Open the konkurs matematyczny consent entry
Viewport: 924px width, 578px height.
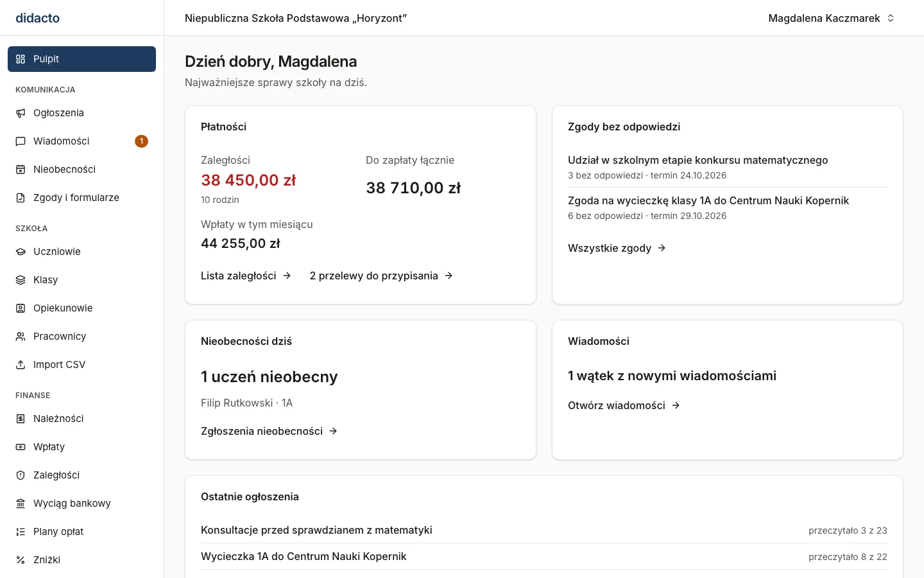(697, 160)
